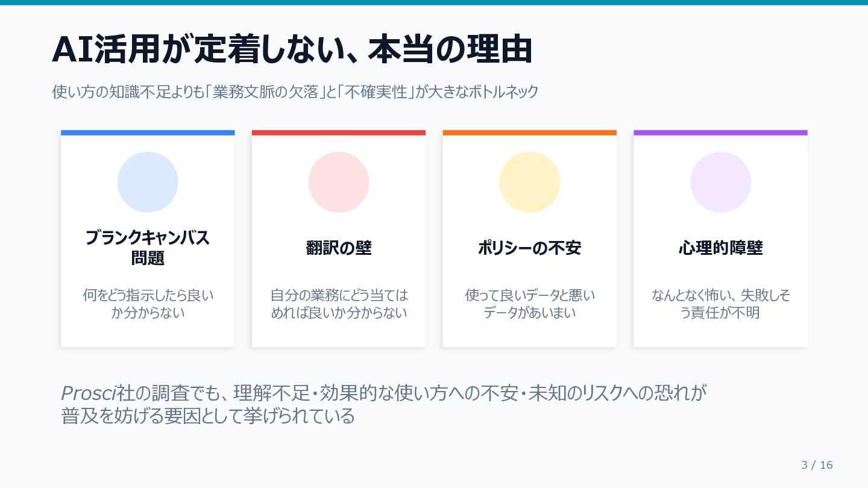Click the subtitle mentioning 業務文脈の欠落
The height and width of the screenshot is (488, 868).
coord(295,93)
